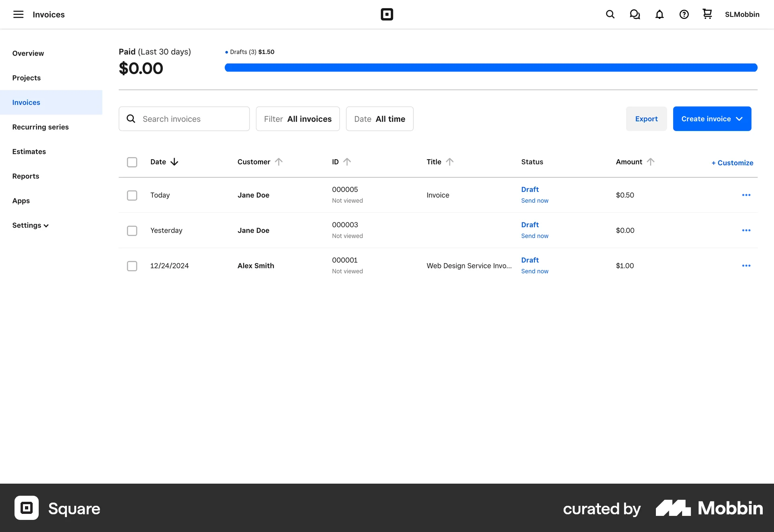Screen dimensions: 774x532
Task: Select the checkbox on Jane Doe's Today invoice
Action: [132, 195]
